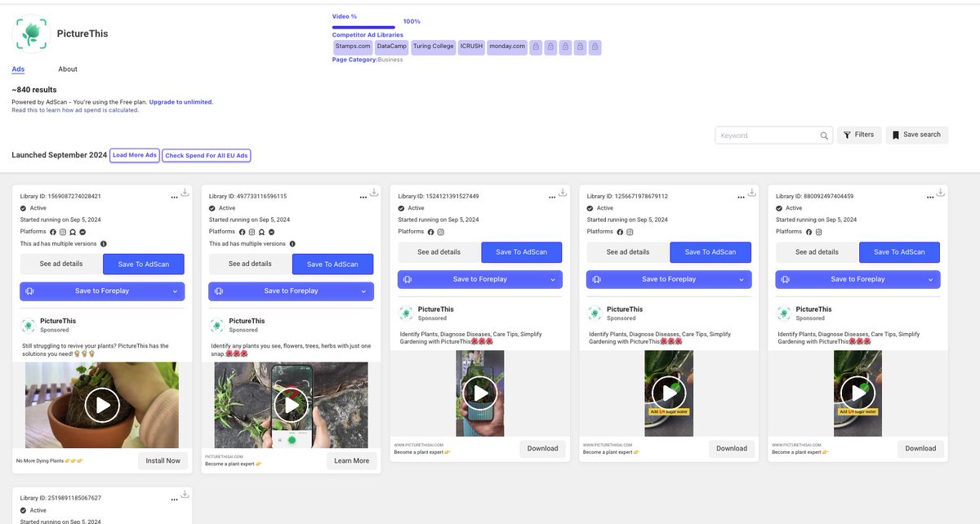Viewport: 980px width, 524px height.
Task: Click the Learn More button
Action: coord(352,460)
